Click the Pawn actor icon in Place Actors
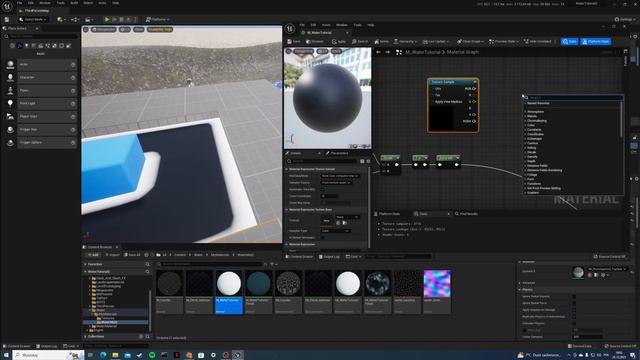 click(x=10, y=90)
